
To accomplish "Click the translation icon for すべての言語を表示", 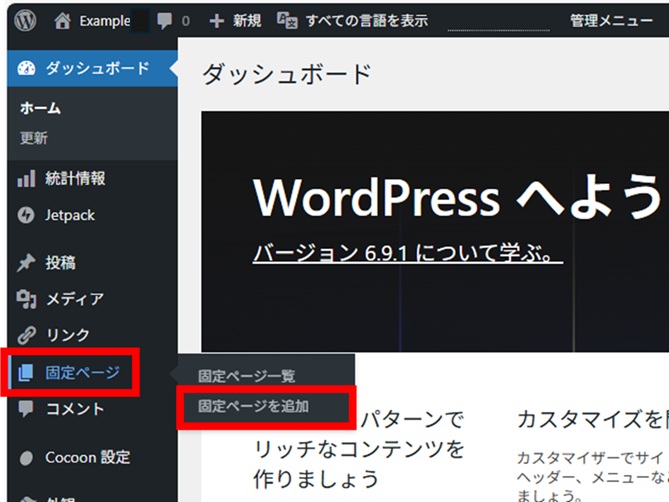I will pyautogui.click(x=287, y=20).
